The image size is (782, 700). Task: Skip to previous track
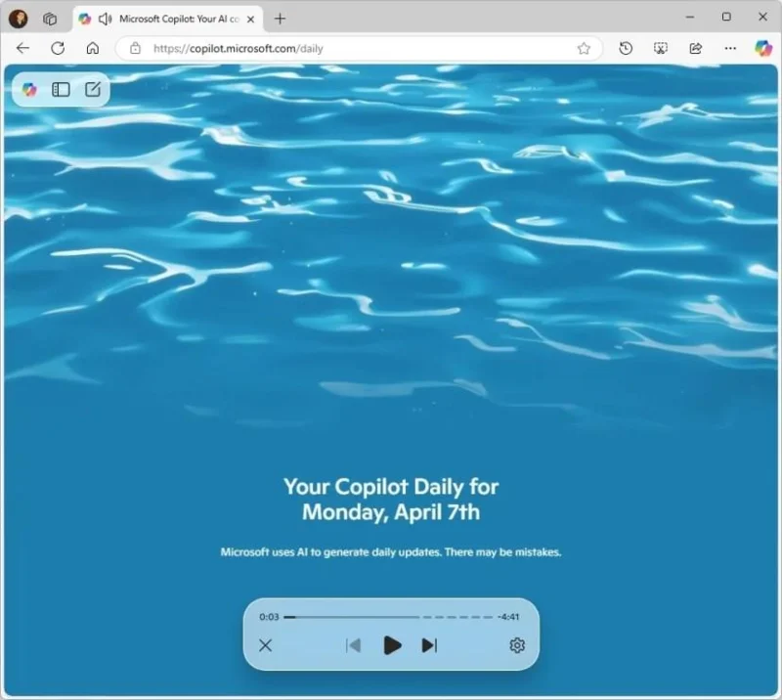pos(354,645)
